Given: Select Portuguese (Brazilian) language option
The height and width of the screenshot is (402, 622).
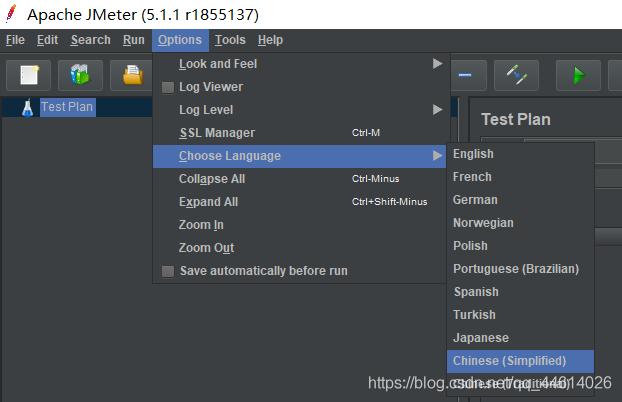Looking at the screenshot, I should pos(520,269).
